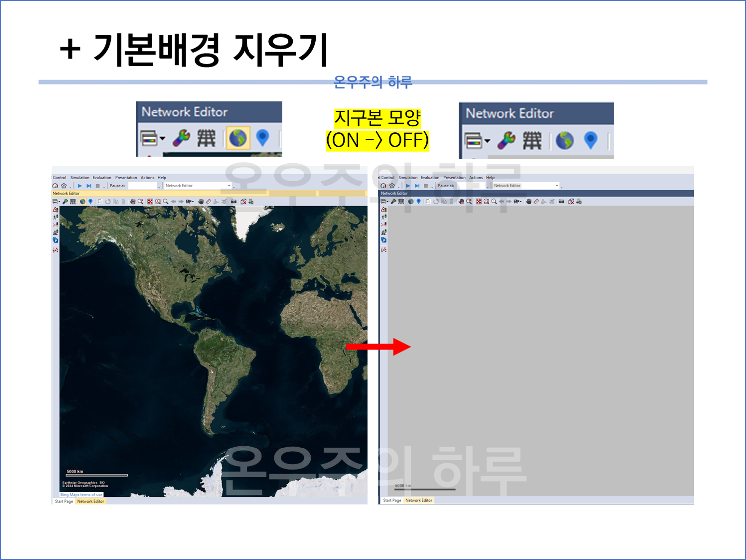Open the Network Editor combo box in the left map window
The height and width of the screenshot is (560, 746).
(198, 186)
